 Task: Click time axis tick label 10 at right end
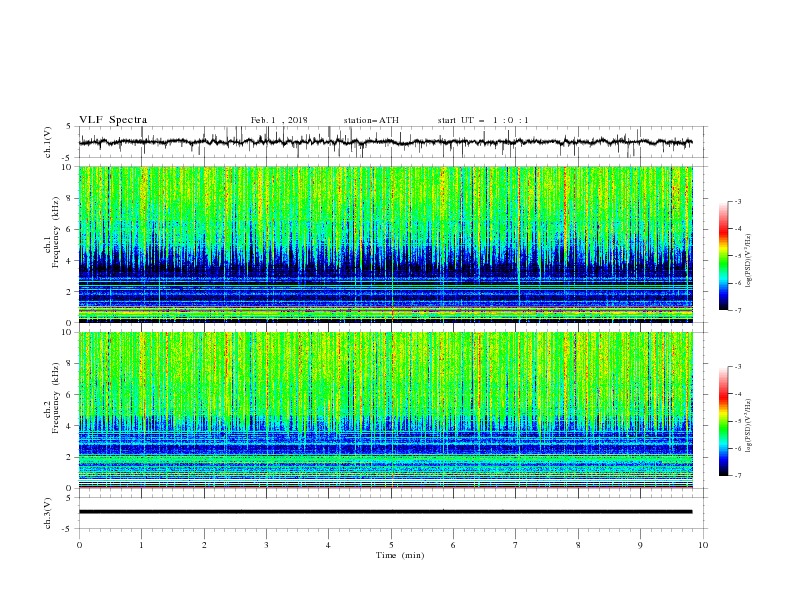(703, 545)
